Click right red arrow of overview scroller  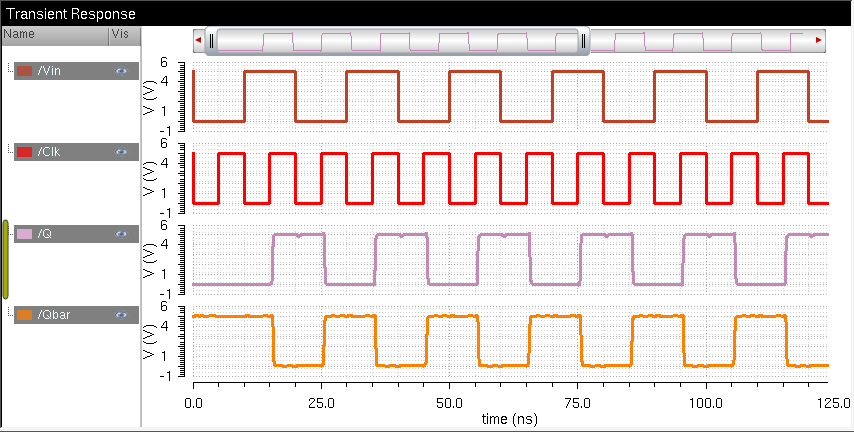click(x=818, y=40)
